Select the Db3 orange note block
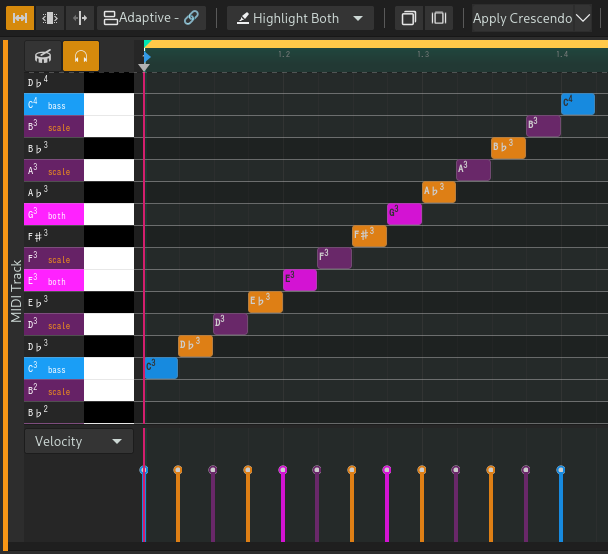Screen dimensions: 608x554 [x=195, y=346]
